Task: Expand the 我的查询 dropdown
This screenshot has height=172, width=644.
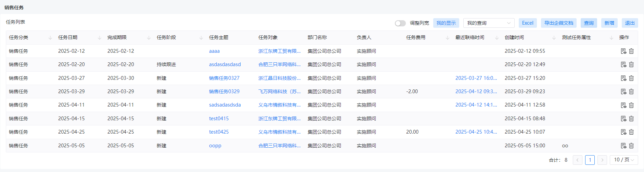Action: coord(489,23)
